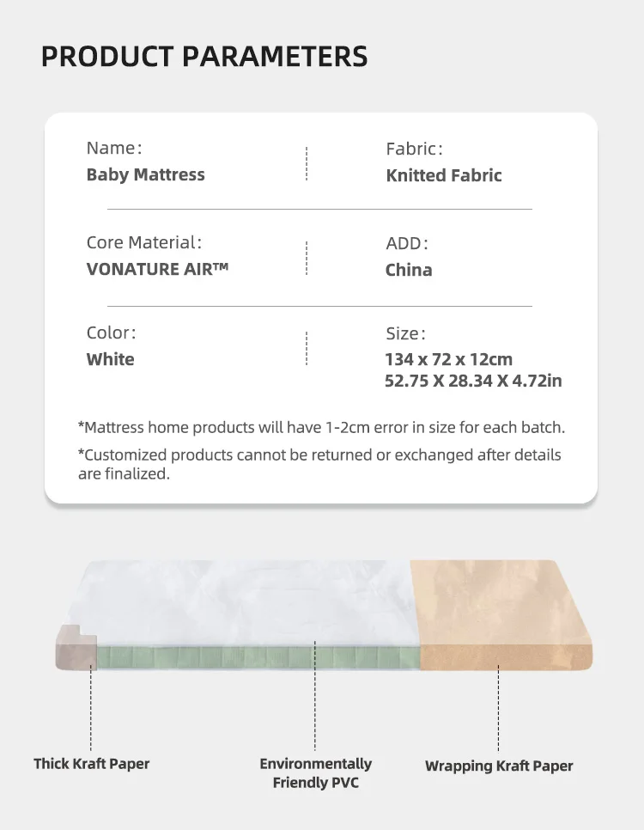
Task: Click the Fabric label
Action: 414,149
